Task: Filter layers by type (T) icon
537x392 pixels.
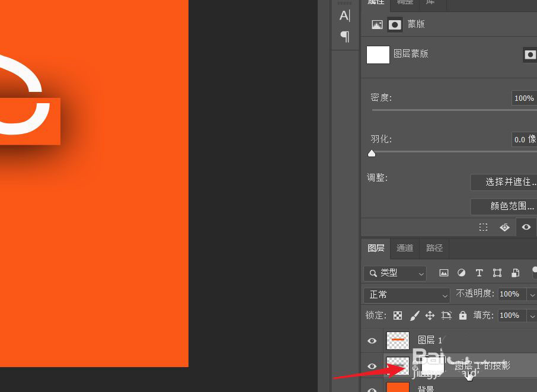Action: [479, 273]
